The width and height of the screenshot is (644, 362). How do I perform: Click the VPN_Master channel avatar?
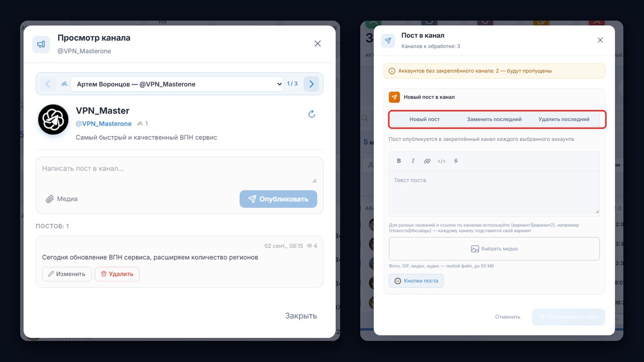point(53,120)
